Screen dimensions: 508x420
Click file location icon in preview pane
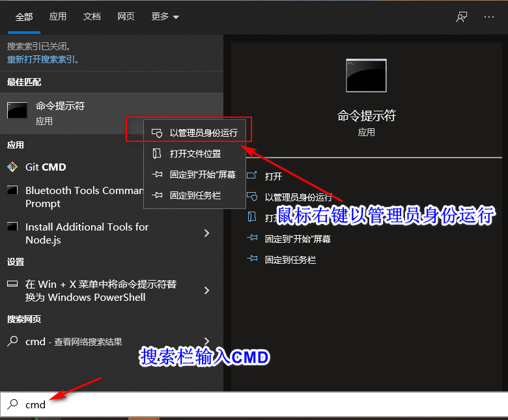[x=252, y=217]
